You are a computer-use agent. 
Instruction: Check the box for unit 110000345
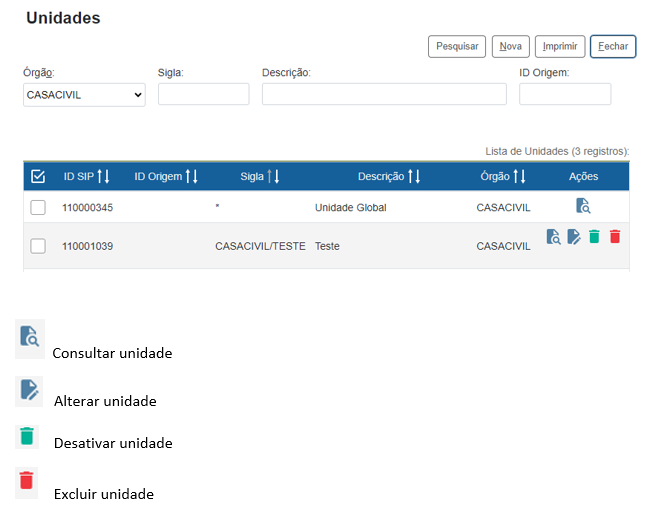[38, 208]
